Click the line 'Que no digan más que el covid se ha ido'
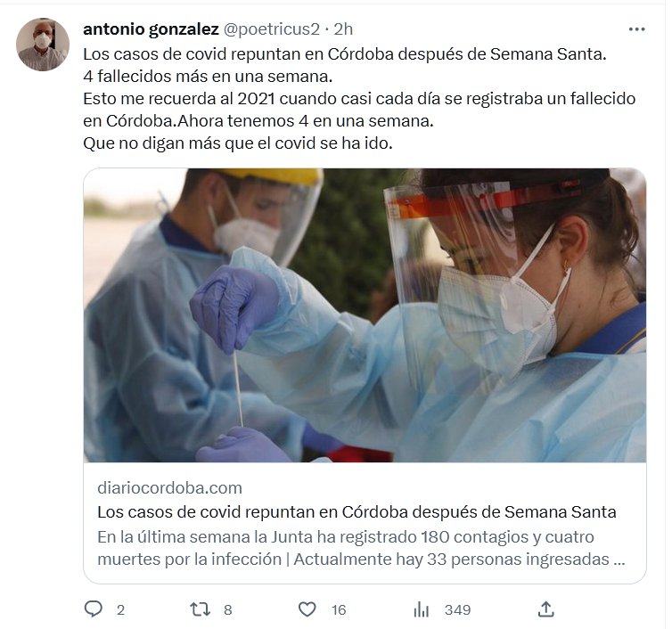This screenshot has width=672, height=629. [x=238, y=143]
